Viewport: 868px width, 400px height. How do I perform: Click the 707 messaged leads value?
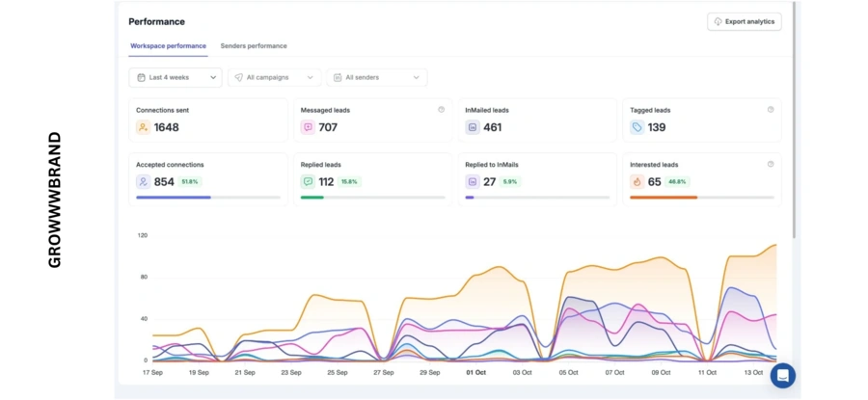point(328,127)
